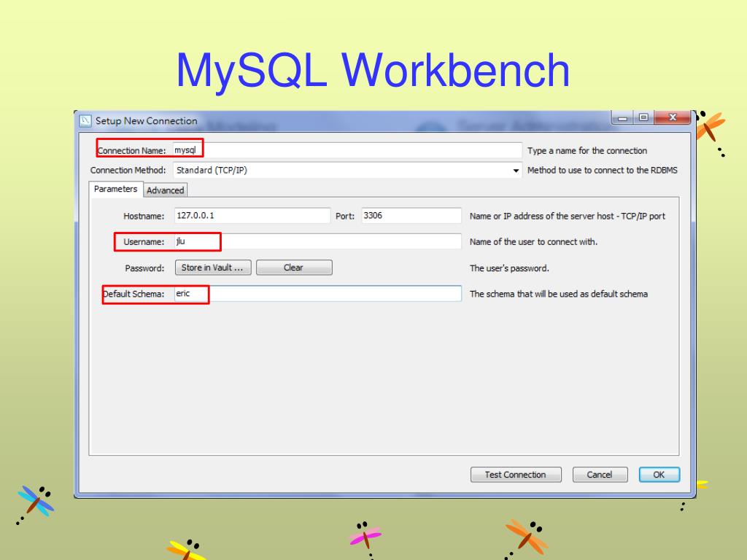Maximize the Setup New Connection window
The image size is (747, 560).
click(643, 117)
